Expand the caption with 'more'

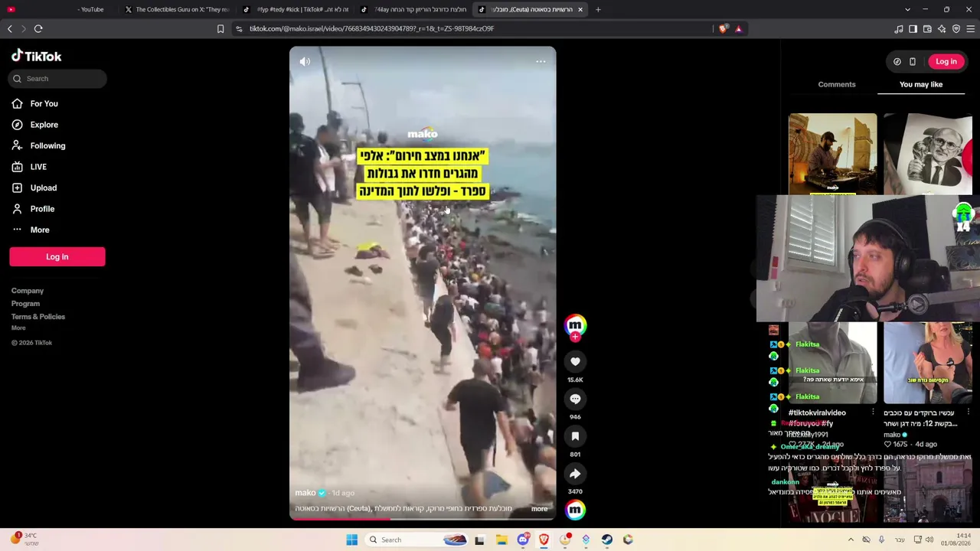[x=539, y=509]
